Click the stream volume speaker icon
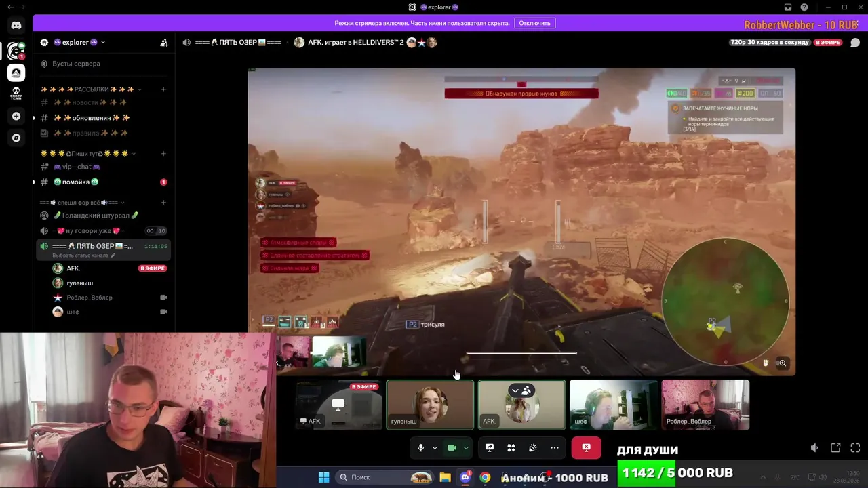The height and width of the screenshot is (488, 868). 814,448
